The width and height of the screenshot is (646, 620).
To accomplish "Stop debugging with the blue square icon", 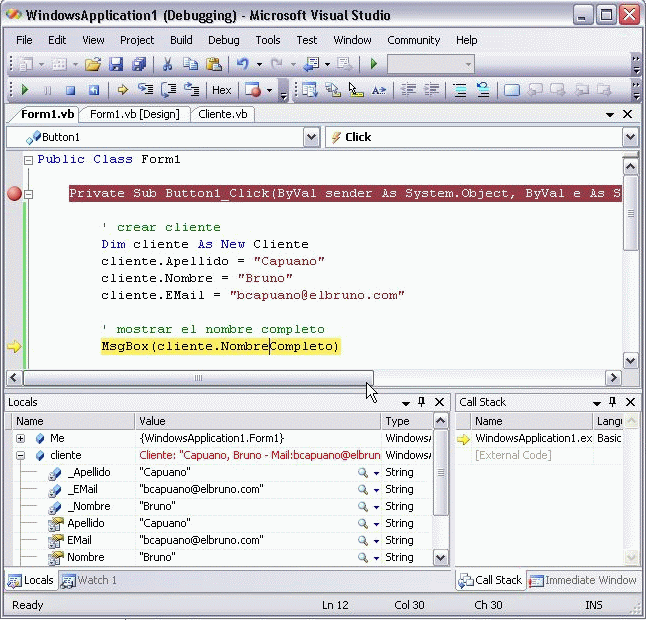I will pyautogui.click(x=71, y=90).
